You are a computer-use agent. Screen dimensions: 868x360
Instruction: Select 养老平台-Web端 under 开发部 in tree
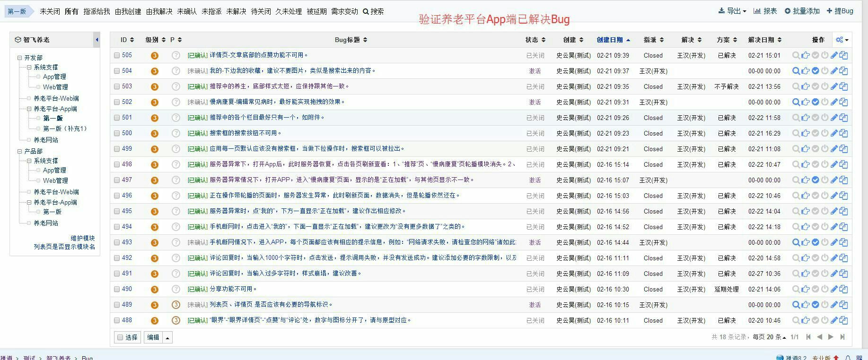(x=56, y=98)
